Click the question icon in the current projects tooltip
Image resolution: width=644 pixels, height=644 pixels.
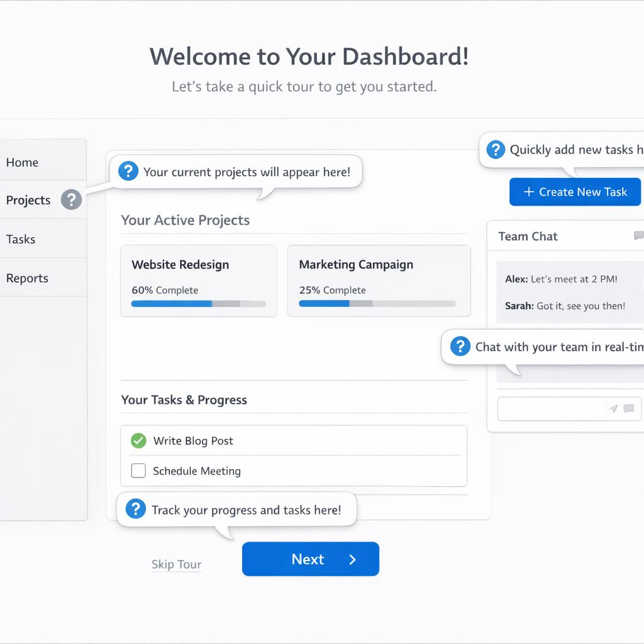[x=128, y=171]
